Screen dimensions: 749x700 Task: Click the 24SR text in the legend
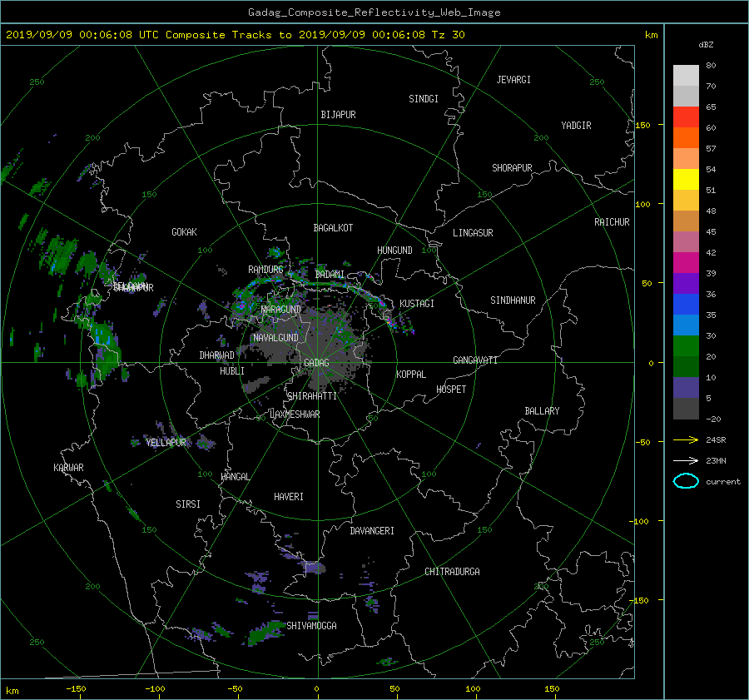click(716, 440)
